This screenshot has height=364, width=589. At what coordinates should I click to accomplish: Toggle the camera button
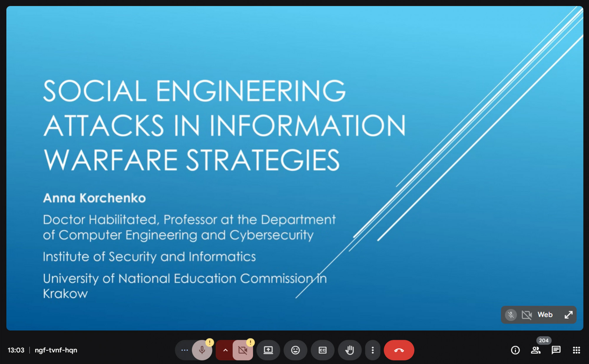tap(243, 350)
